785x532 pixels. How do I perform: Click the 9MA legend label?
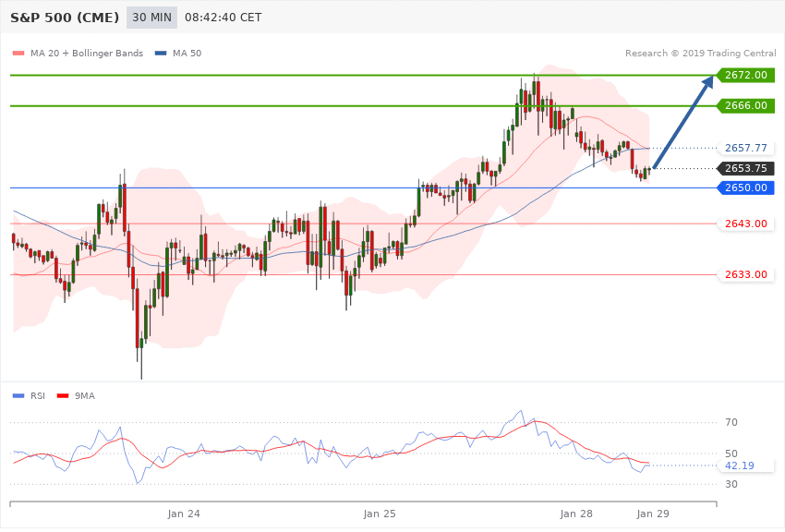pos(85,396)
